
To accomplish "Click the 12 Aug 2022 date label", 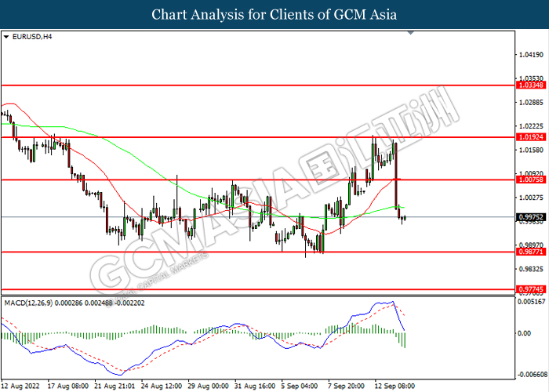I will 20,387.
